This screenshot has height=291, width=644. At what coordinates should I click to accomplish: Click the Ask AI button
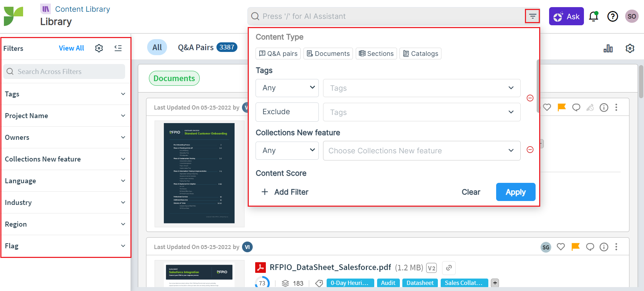566,16
